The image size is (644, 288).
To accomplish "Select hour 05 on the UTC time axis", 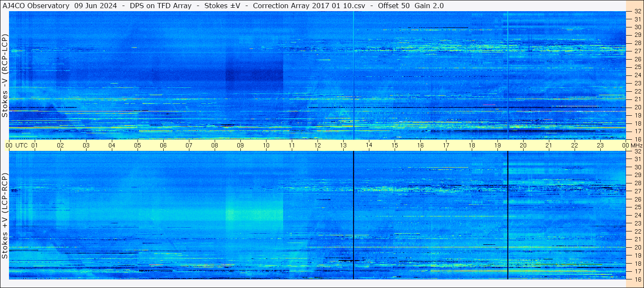I will point(138,145).
